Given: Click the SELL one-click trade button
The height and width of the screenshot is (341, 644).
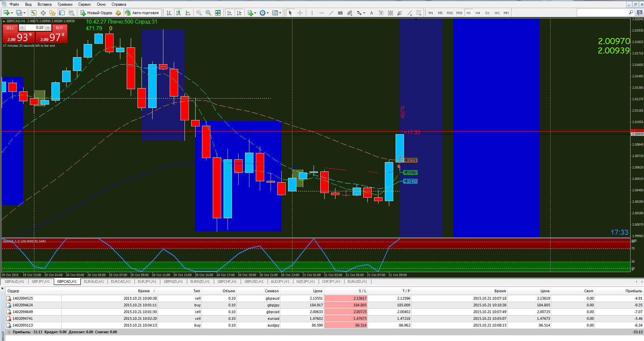Looking at the screenshot, I should pos(10,28).
